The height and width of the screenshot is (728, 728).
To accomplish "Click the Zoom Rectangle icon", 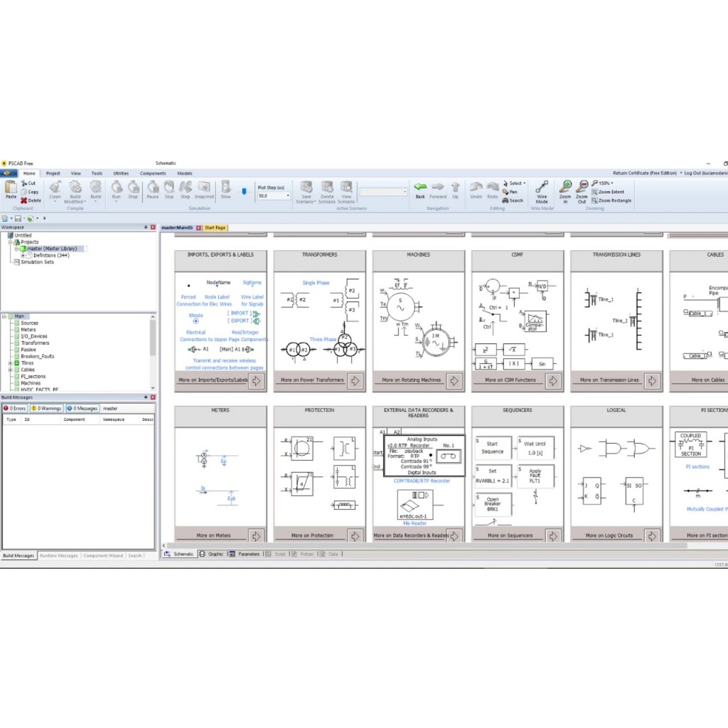I will pos(594,200).
